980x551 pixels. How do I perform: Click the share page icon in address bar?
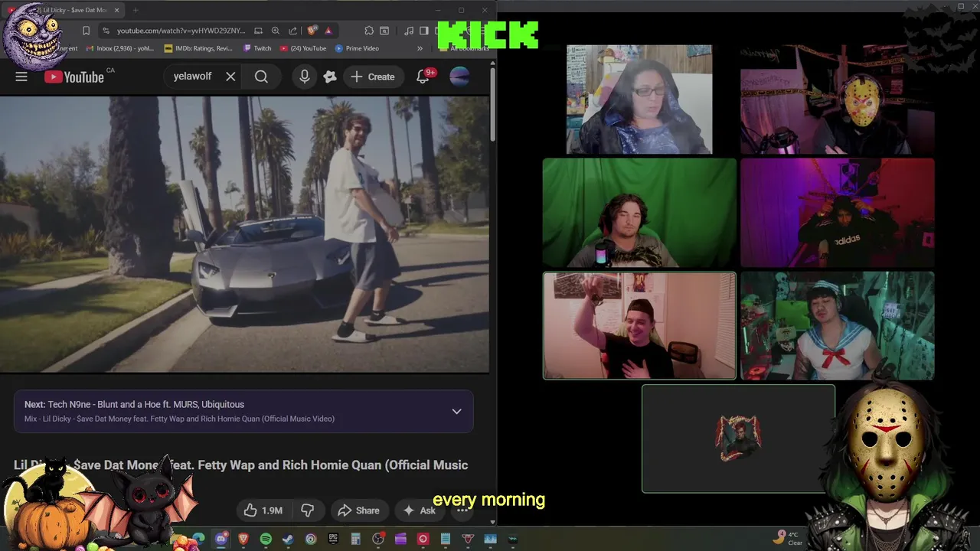(292, 31)
